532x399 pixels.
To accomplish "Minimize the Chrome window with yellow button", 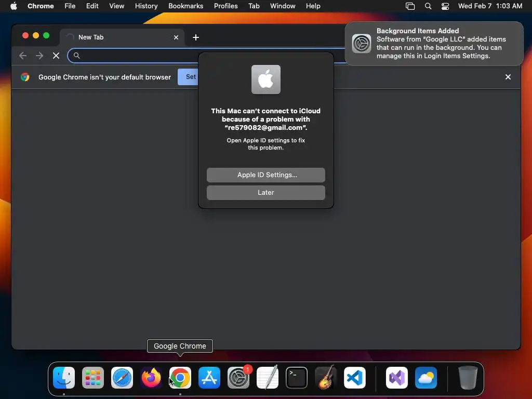I will (36, 35).
